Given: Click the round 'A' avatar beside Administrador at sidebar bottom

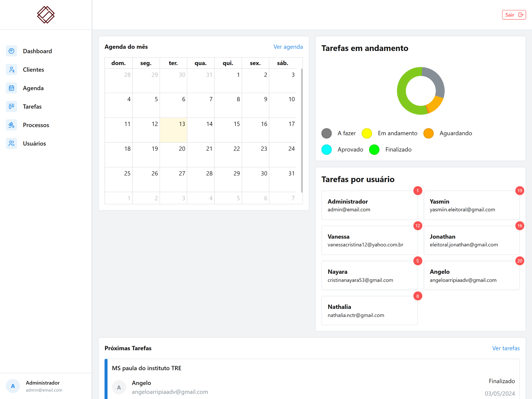Looking at the screenshot, I should coord(13,386).
